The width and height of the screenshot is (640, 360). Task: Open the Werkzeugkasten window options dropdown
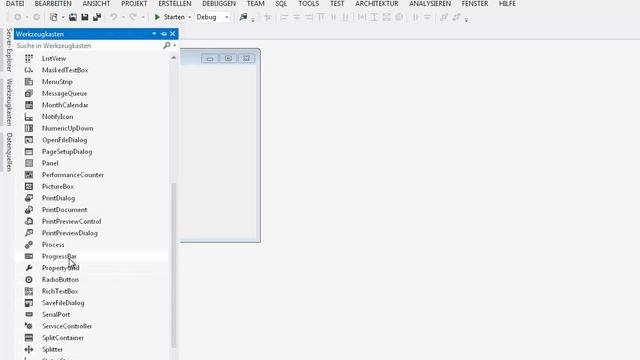[154, 34]
